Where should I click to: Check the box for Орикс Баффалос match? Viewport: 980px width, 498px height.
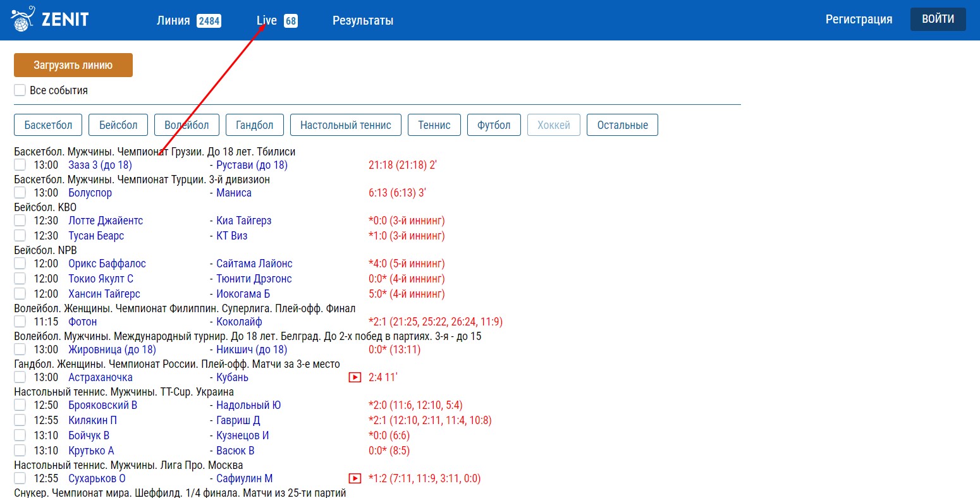(20, 264)
